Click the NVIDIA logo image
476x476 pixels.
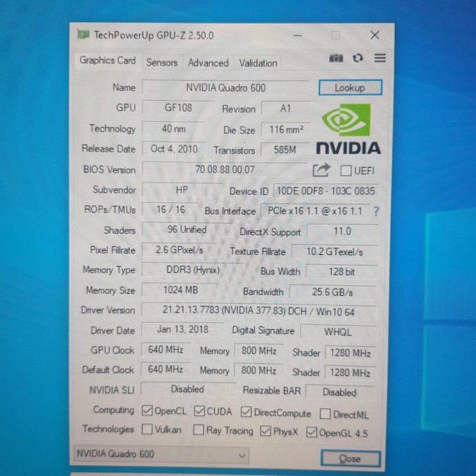point(348,129)
